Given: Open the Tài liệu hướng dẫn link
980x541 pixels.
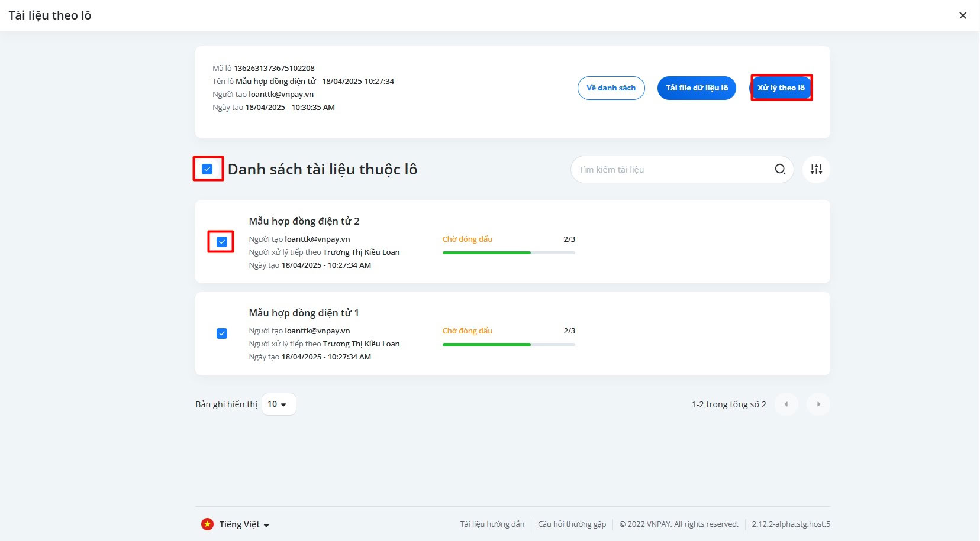Looking at the screenshot, I should tap(492, 524).
